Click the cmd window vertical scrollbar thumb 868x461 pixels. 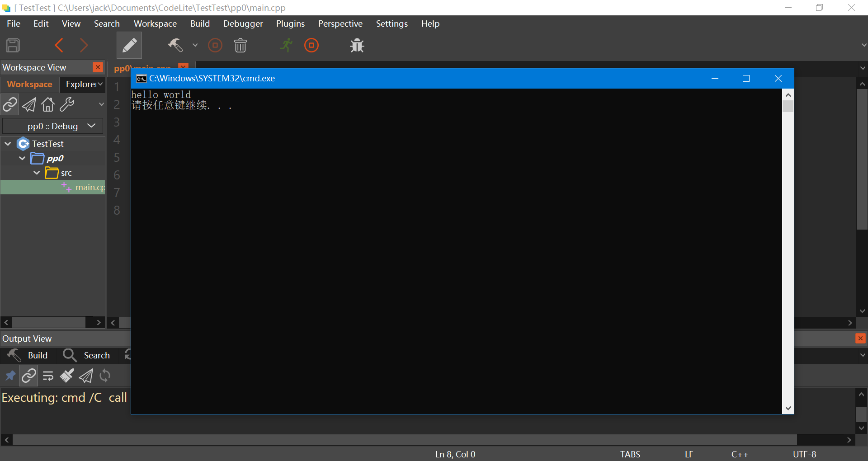(x=788, y=107)
